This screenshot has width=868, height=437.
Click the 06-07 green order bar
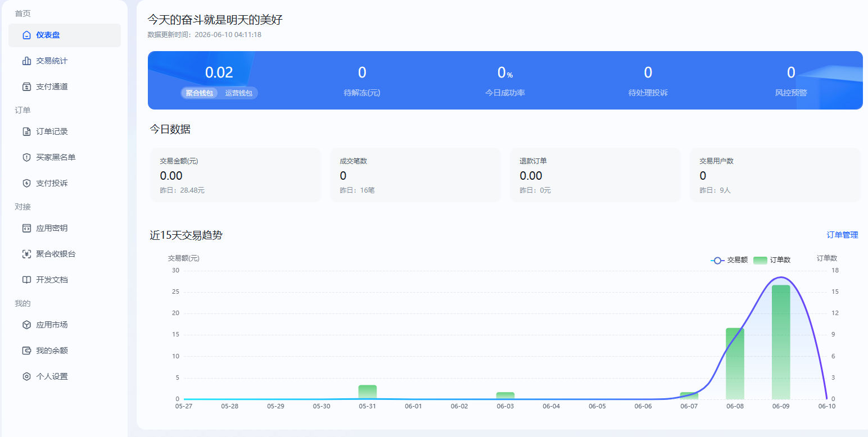[689, 395]
